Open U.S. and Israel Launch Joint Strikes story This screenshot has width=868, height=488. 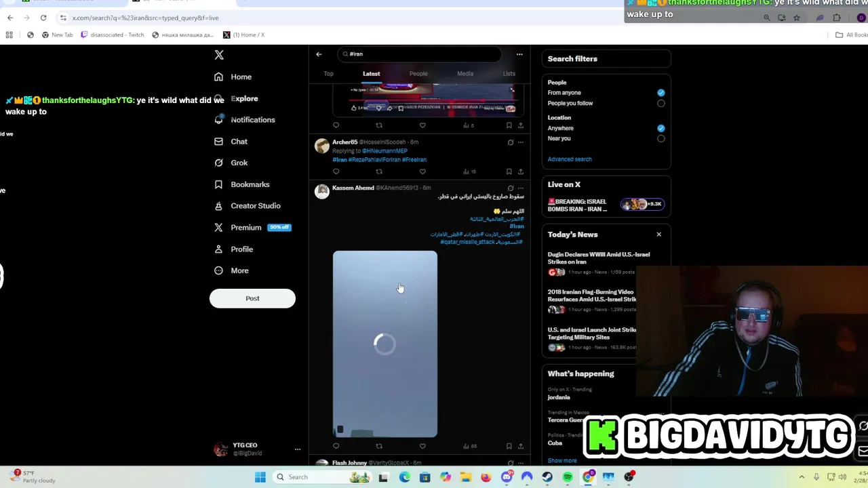592,333
